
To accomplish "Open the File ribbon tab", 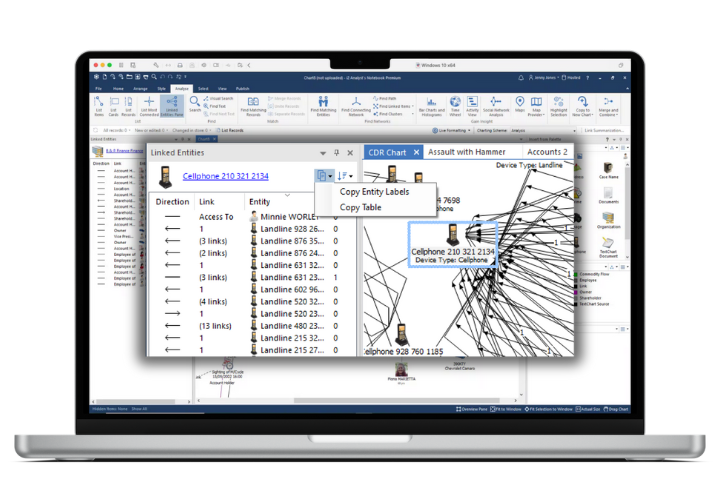I will coord(98,89).
